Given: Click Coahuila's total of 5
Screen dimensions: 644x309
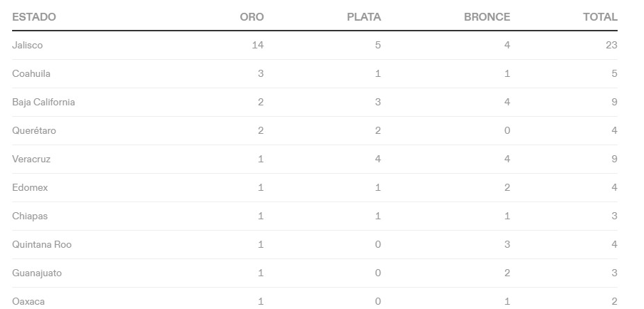Looking at the screenshot, I should [614, 73].
